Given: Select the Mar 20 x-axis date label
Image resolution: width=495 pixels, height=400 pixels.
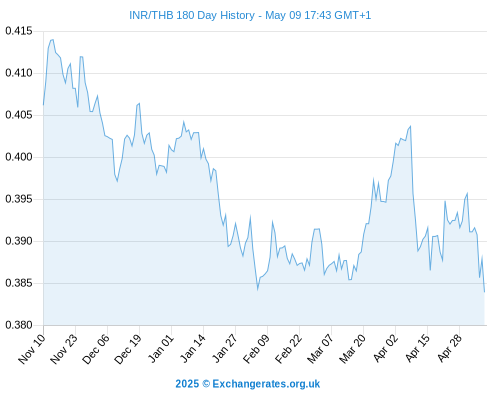Looking at the screenshot, I should pos(352,349).
